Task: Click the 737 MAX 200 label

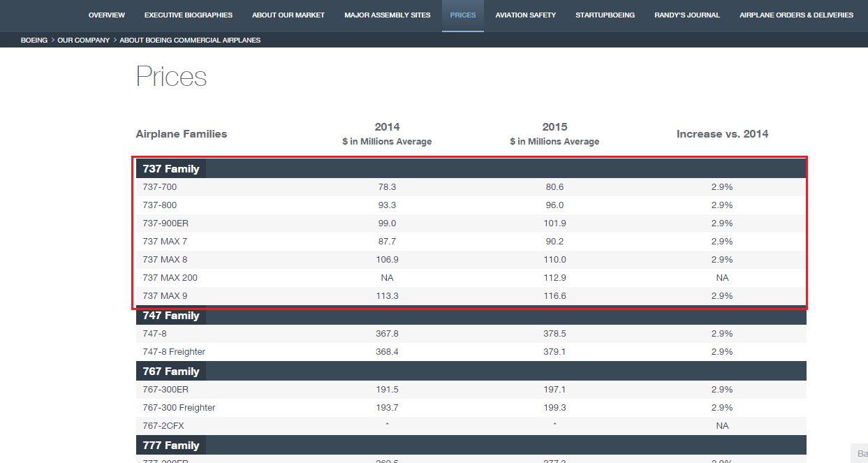Action: point(170,278)
